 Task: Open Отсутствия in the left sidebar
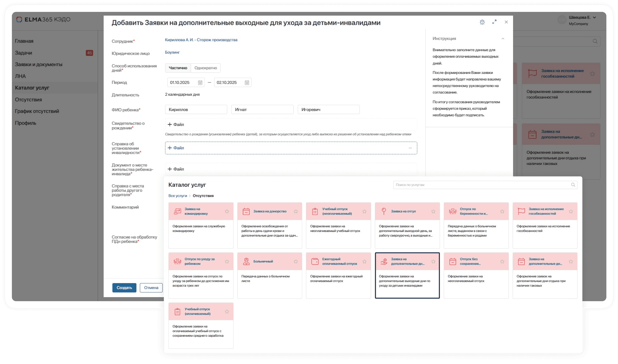[x=28, y=100]
